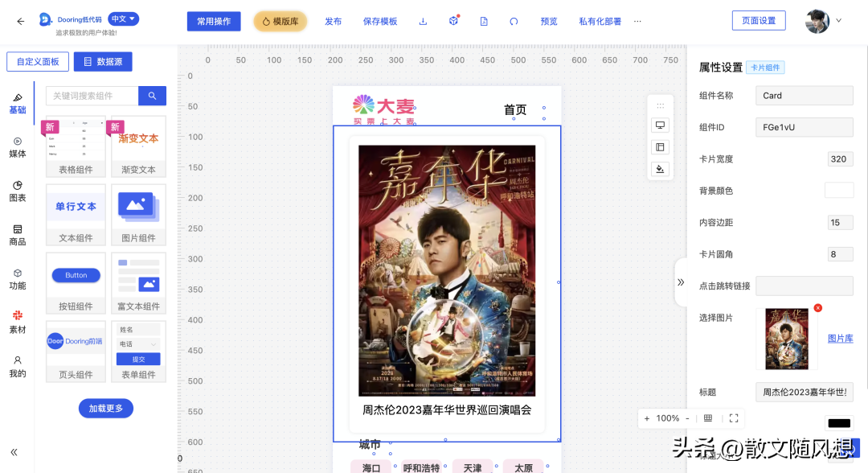Pick the 图片组件 image component
The width and height of the screenshot is (868, 473).
pyautogui.click(x=138, y=215)
